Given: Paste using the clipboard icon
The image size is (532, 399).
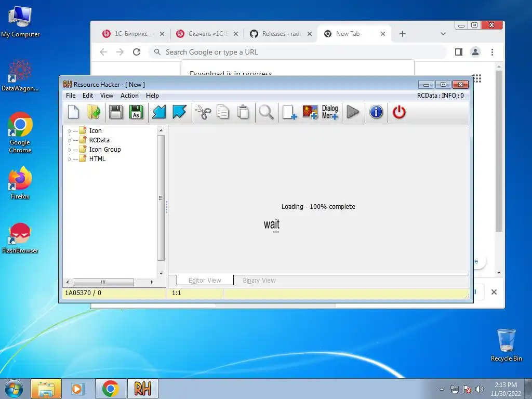Looking at the screenshot, I should click(x=243, y=112).
